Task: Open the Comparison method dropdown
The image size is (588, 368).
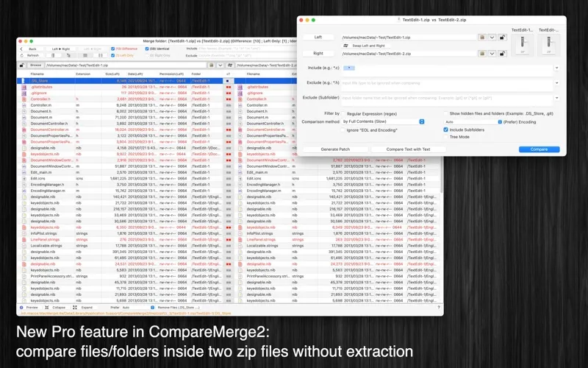Action: [x=383, y=121]
